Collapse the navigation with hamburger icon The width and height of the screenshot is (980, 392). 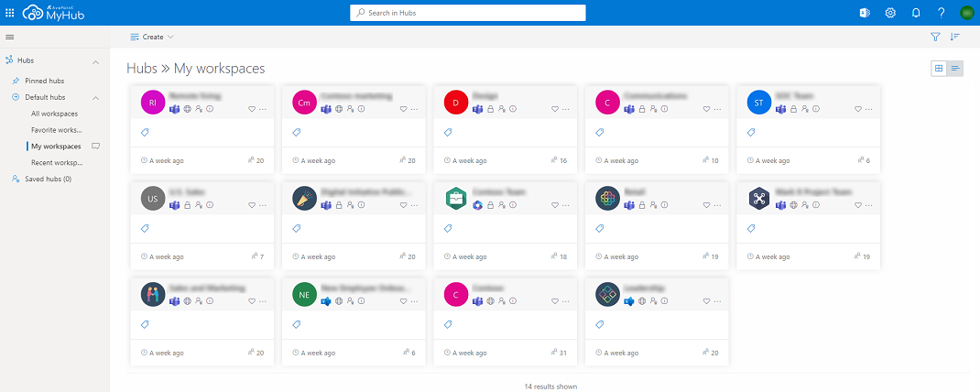9,37
